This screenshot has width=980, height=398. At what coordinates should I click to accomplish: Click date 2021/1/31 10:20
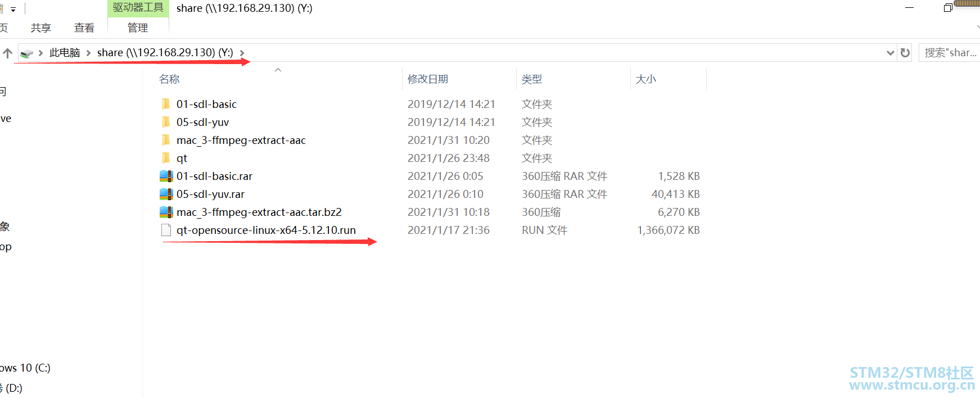(x=449, y=140)
